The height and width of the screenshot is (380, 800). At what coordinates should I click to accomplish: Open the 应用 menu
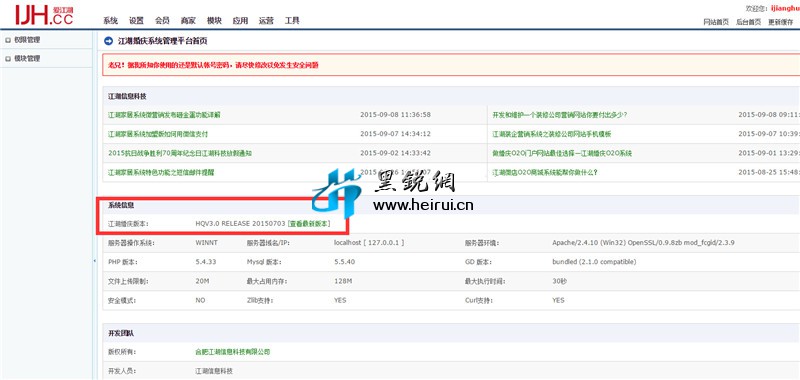coord(240,21)
